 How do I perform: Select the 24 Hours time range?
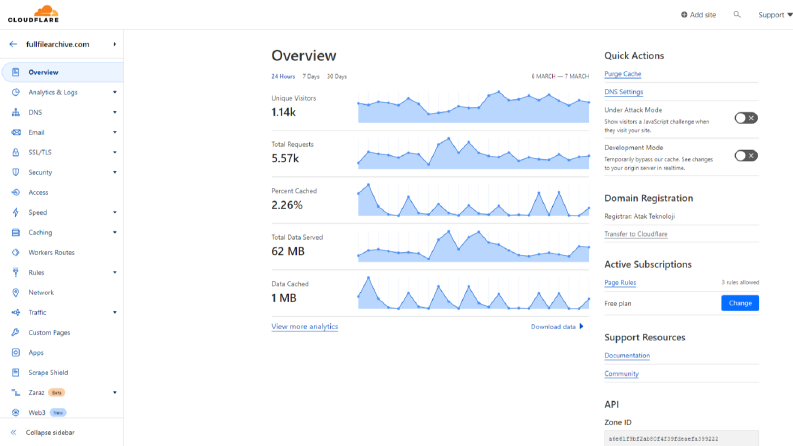click(x=283, y=76)
